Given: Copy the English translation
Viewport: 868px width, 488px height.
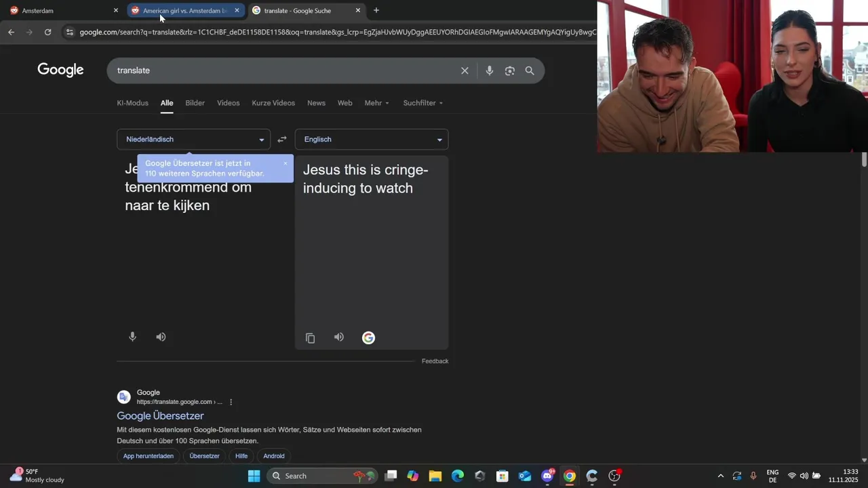Looking at the screenshot, I should (311, 338).
